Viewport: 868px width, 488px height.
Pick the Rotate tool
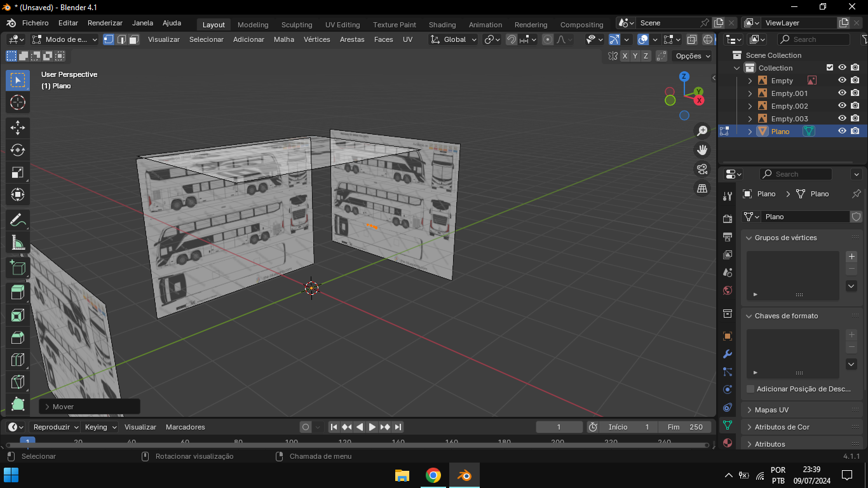(x=18, y=150)
